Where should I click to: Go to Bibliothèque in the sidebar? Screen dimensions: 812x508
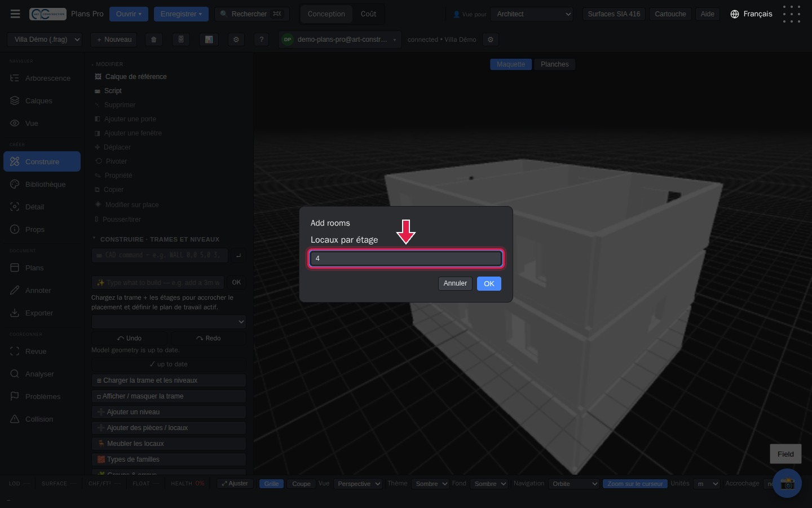pos(42,185)
